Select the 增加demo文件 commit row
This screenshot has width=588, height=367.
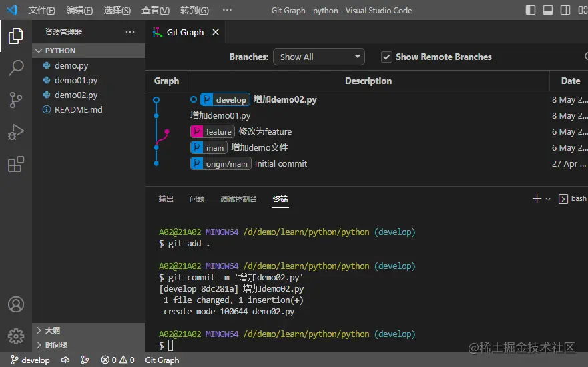[367, 147]
